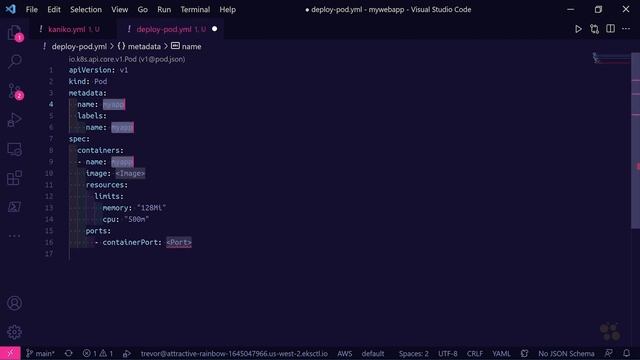Click the <Image> placeholder on line 10
Screen dimensions: 640x360
[x=130, y=173]
